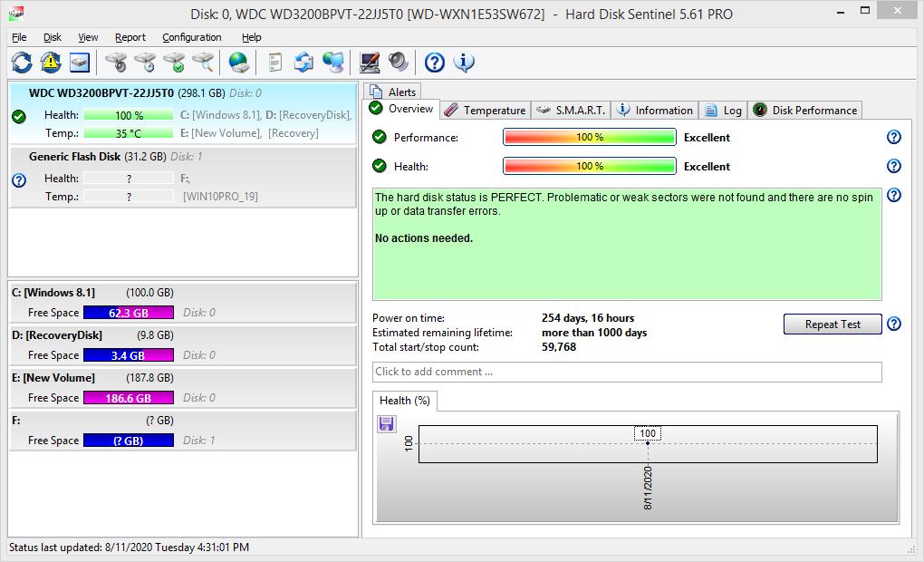Open the Information tab

pyautogui.click(x=655, y=111)
